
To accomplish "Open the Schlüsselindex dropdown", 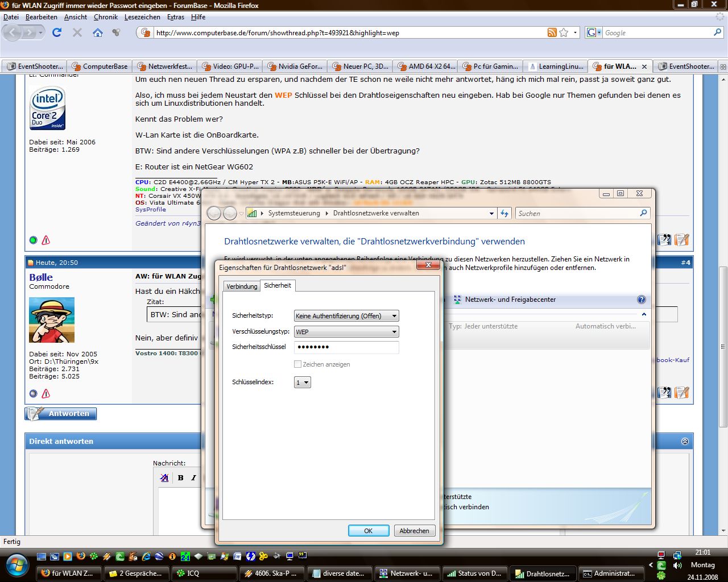I will tap(303, 383).
